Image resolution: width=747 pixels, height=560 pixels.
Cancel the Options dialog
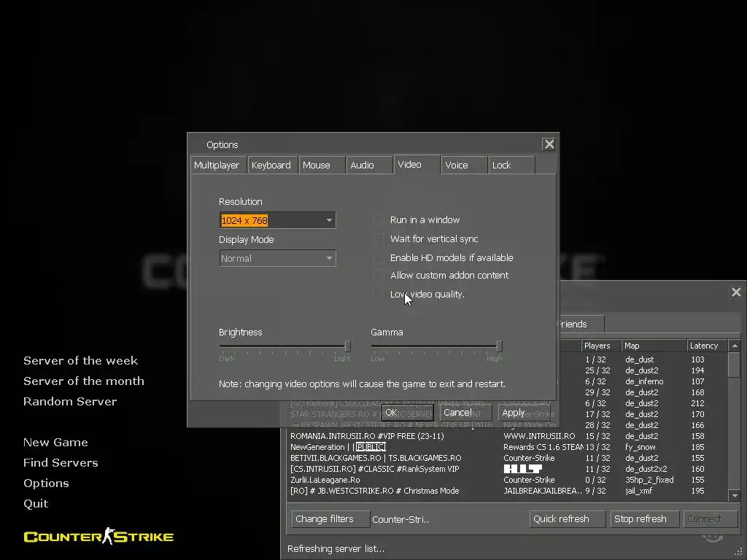[x=465, y=413]
